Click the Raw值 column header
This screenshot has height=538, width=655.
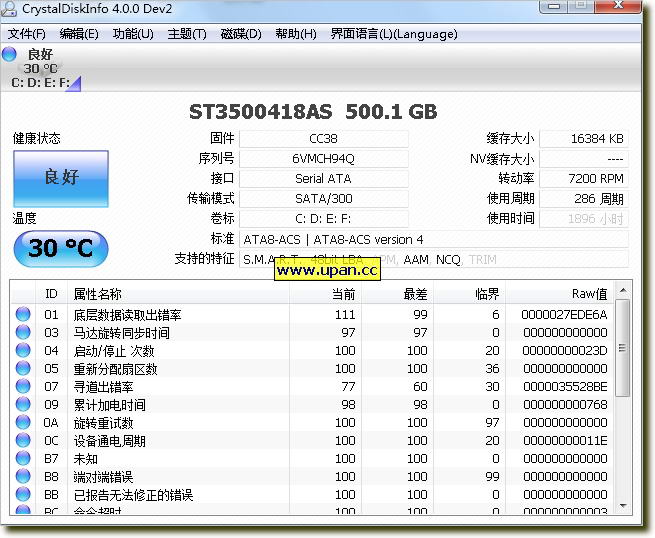tap(560, 294)
